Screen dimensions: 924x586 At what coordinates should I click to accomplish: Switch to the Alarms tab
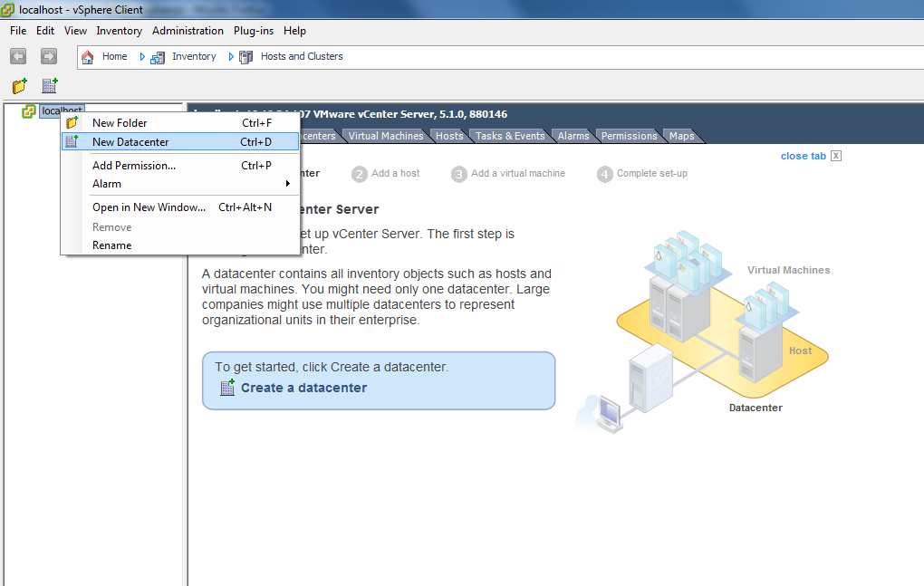point(573,136)
